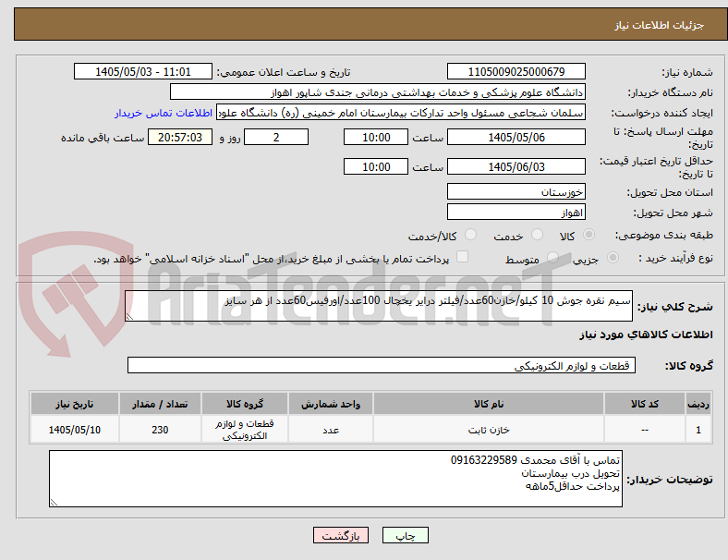Viewport: 728px width, 560px height.
Task: Click the delivery province field خوزستان
Action: point(516,191)
